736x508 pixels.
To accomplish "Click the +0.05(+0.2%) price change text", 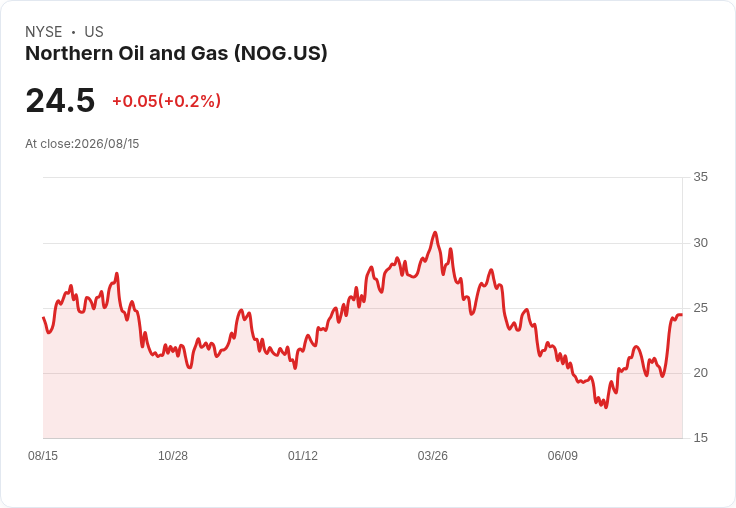I will click(166, 101).
